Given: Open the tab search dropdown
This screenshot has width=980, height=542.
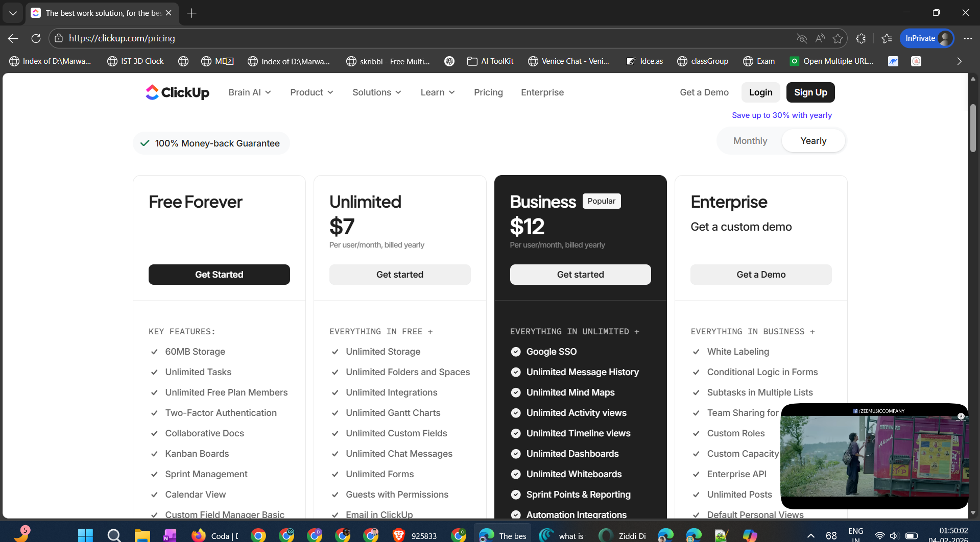Looking at the screenshot, I should (13, 13).
